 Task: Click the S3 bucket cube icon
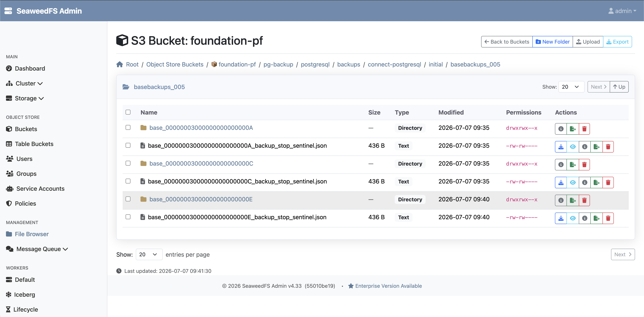tap(122, 40)
